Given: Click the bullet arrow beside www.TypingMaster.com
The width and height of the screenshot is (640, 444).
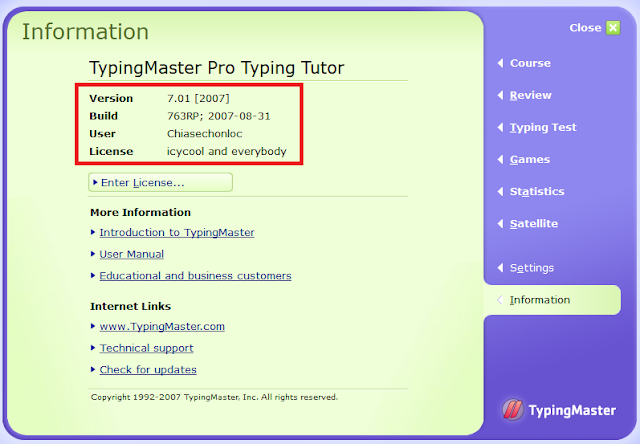Looking at the screenshot, I should [x=93, y=326].
